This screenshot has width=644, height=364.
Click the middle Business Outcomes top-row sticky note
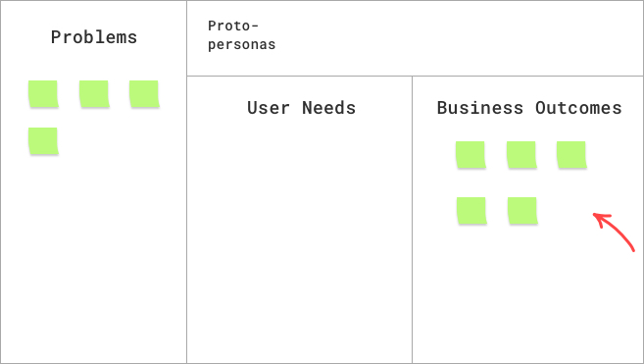pos(521,155)
